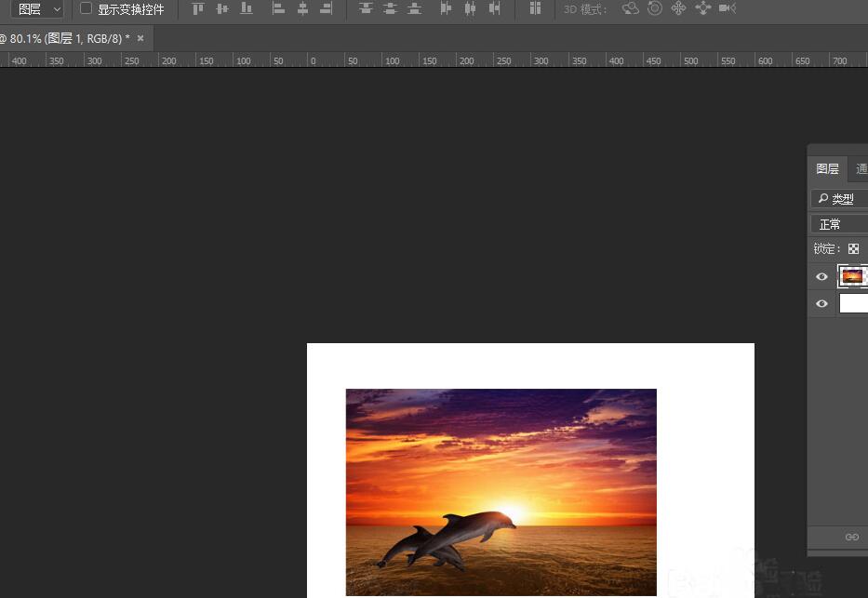Image resolution: width=868 pixels, height=598 pixels.
Task: Click the align horizontal centers icon
Action: click(x=302, y=8)
